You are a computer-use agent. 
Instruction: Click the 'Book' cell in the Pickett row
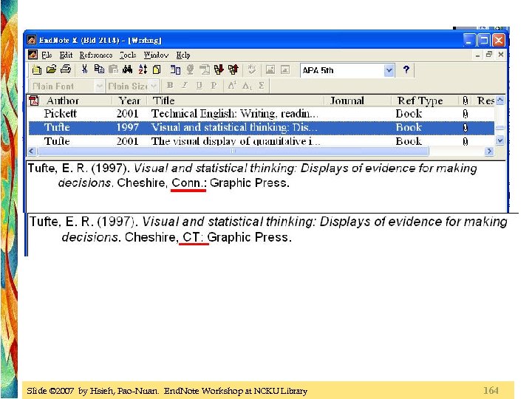[409, 114]
